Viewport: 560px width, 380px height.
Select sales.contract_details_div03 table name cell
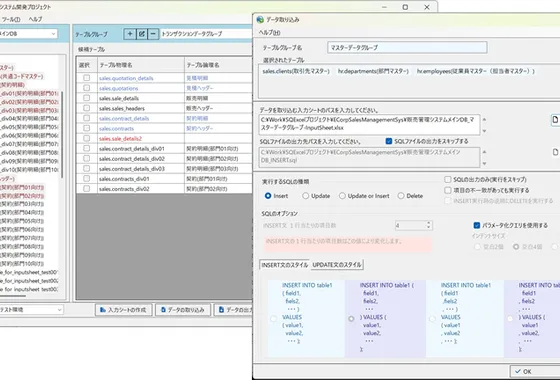pos(141,169)
